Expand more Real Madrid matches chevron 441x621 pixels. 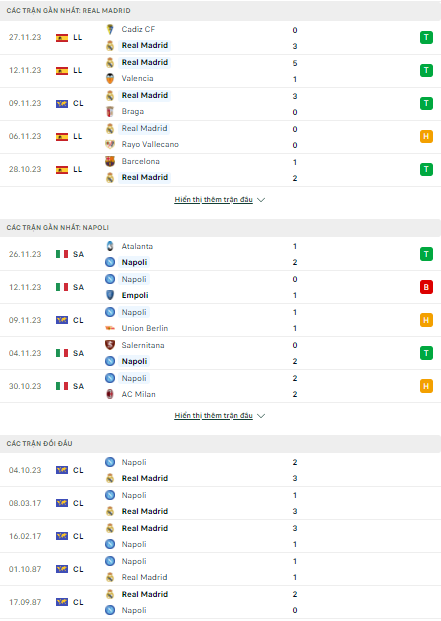(x=261, y=200)
